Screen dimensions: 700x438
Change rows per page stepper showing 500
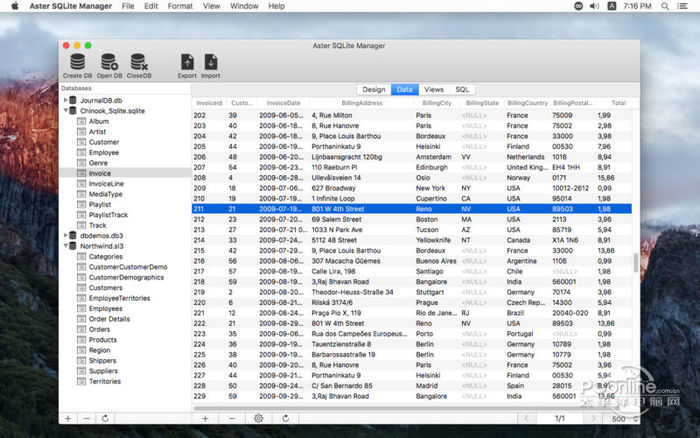click(x=635, y=418)
